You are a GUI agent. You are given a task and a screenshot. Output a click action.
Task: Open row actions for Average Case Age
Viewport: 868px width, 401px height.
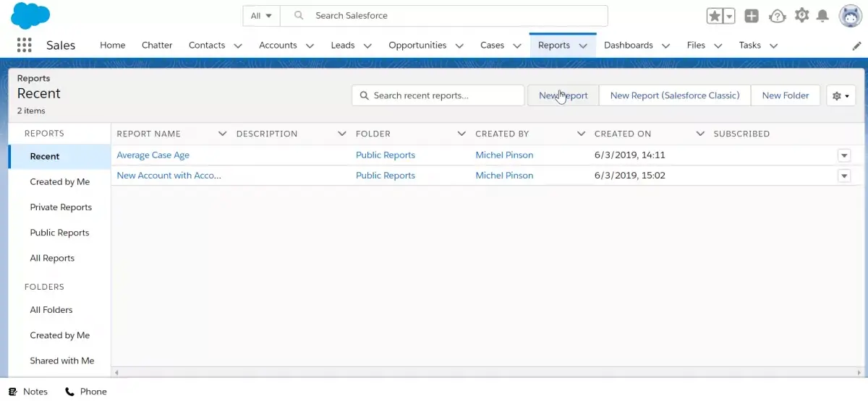pyautogui.click(x=844, y=155)
